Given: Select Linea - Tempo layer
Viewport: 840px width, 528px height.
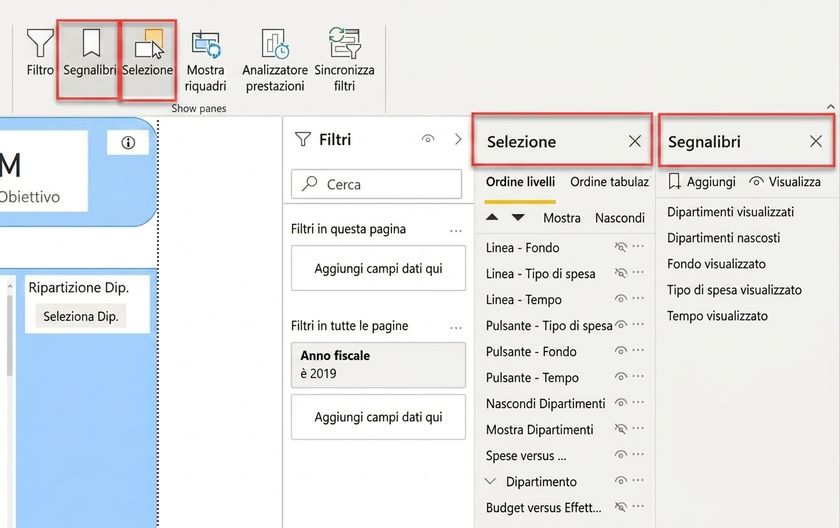Looking at the screenshot, I should click(x=524, y=299).
